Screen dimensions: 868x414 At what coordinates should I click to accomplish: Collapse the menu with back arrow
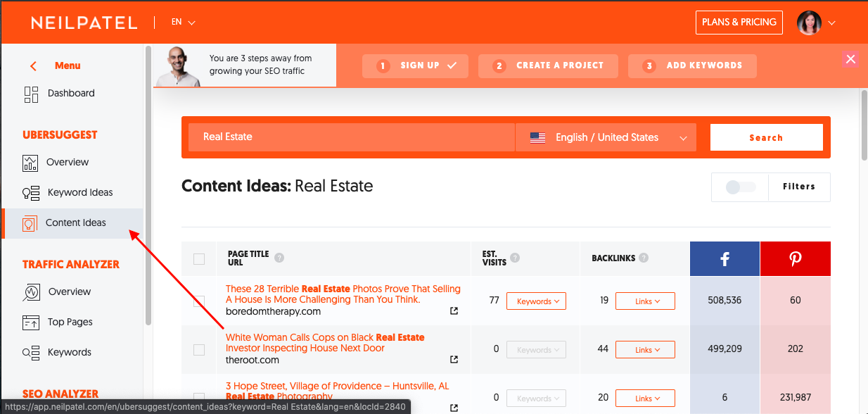click(x=33, y=66)
